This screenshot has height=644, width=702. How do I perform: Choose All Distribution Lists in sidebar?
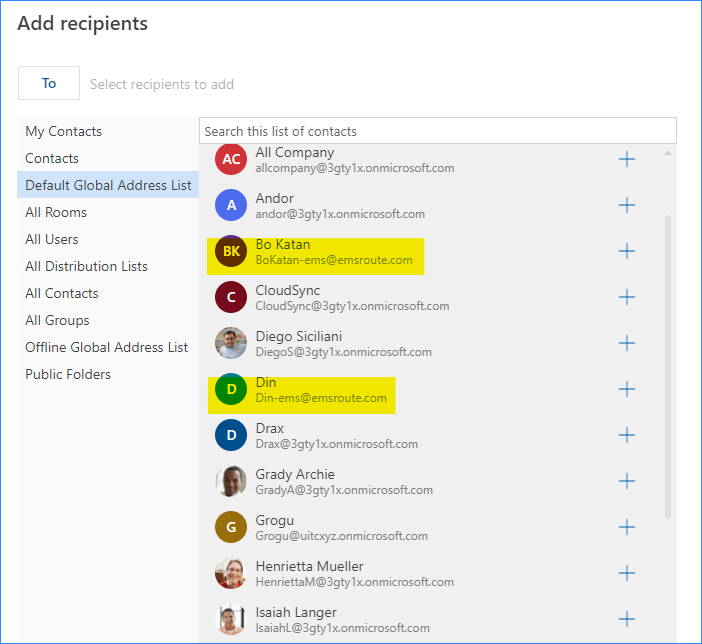tap(86, 266)
